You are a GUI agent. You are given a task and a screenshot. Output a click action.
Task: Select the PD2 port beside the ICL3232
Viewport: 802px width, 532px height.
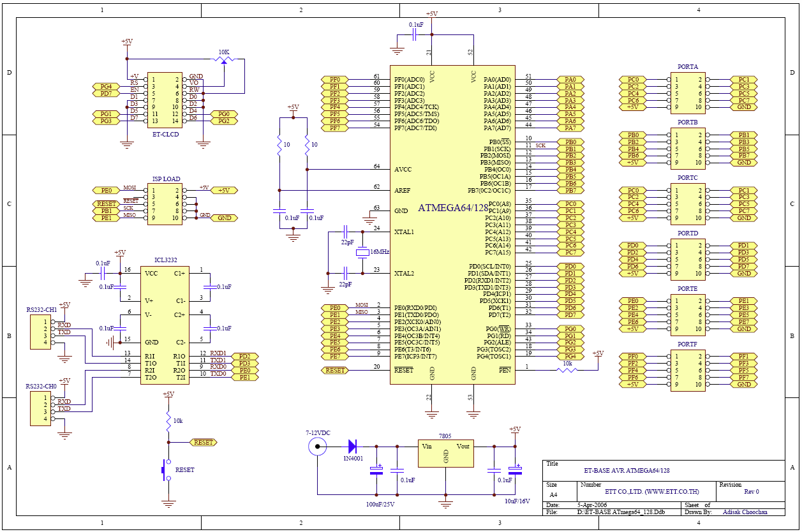point(244,357)
